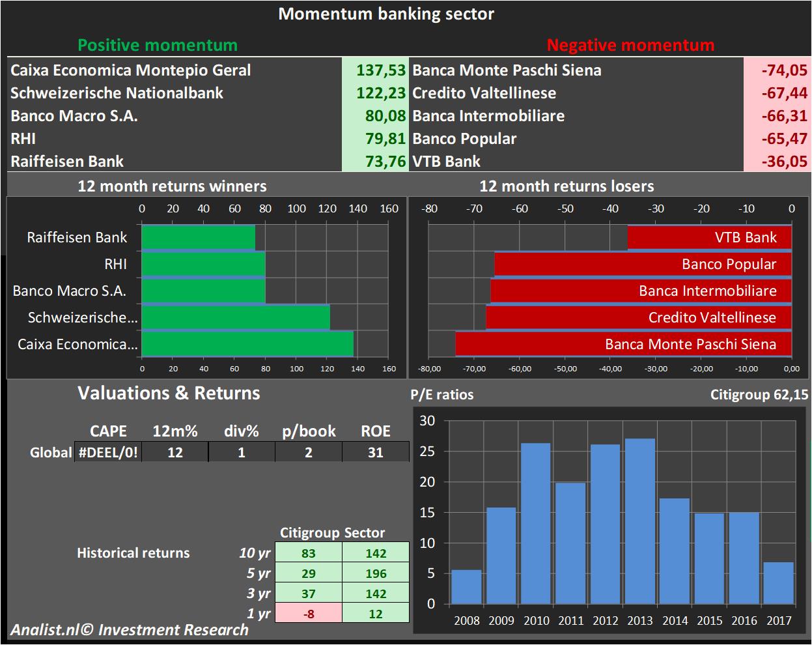Select Sector 5 yr return cell 196
Image resolution: width=812 pixels, height=645 pixels.
pyautogui.click(x=376, y=573)
